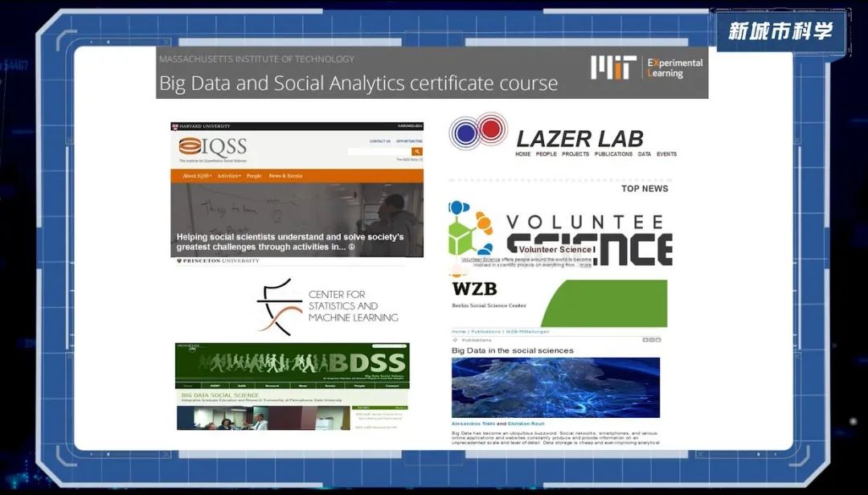Click the IQSS OPPORTUNITIES link
The height and width of the screenshot is (495, 868).
[409, 141]
